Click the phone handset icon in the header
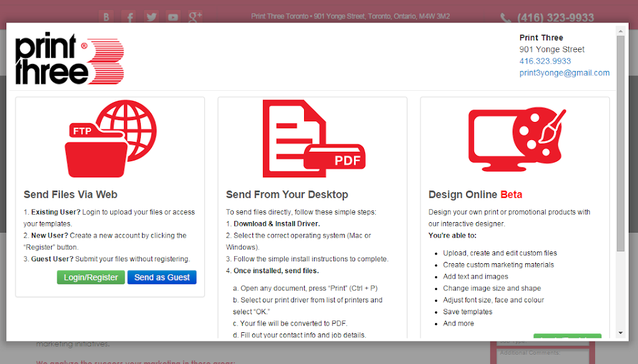This screenshot has height=364, width=638. [x=506, y=18]
